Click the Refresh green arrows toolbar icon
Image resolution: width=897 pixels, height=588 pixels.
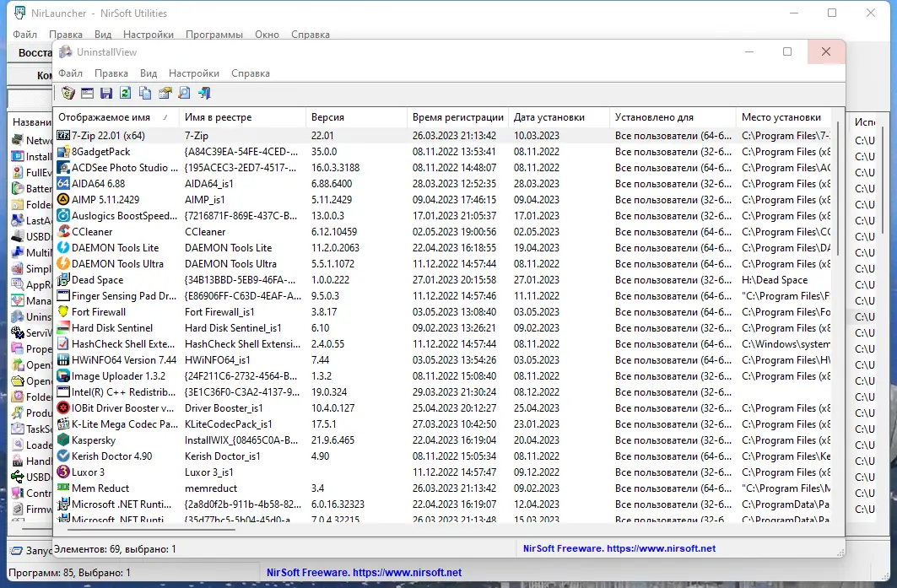point(126,93)
